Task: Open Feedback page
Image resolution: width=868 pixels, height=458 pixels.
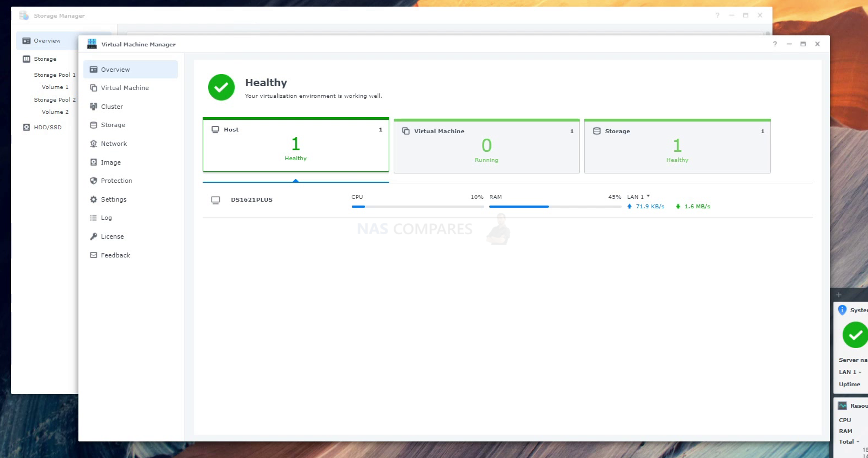Action: [x=130, y=255]
